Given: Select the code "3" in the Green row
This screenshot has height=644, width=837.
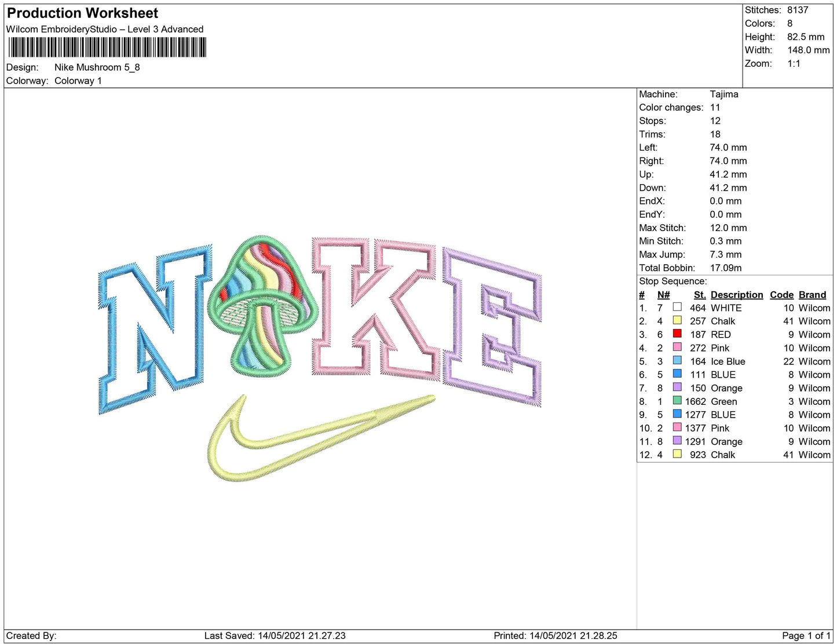Looking at the screenshot, I should [x=791, y=401].
